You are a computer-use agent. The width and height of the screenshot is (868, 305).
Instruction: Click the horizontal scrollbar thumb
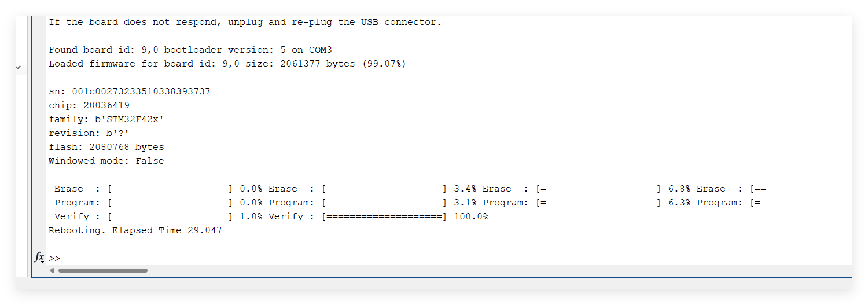102,270
